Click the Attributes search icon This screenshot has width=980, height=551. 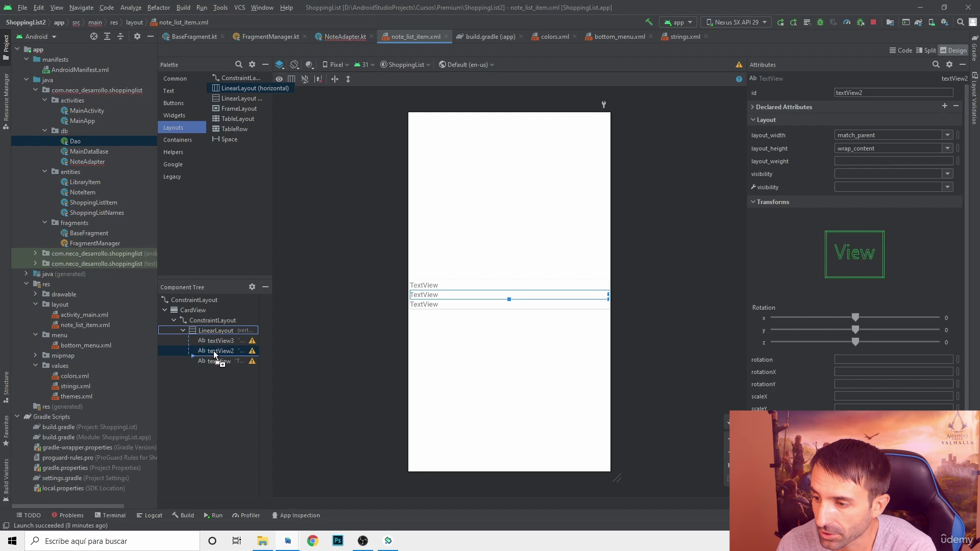point(936,64)
